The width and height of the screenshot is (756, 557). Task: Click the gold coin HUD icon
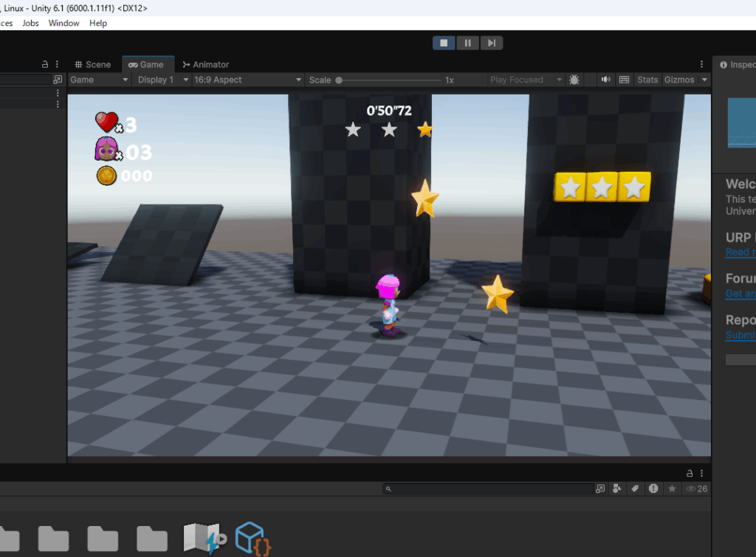coord(106,176)
